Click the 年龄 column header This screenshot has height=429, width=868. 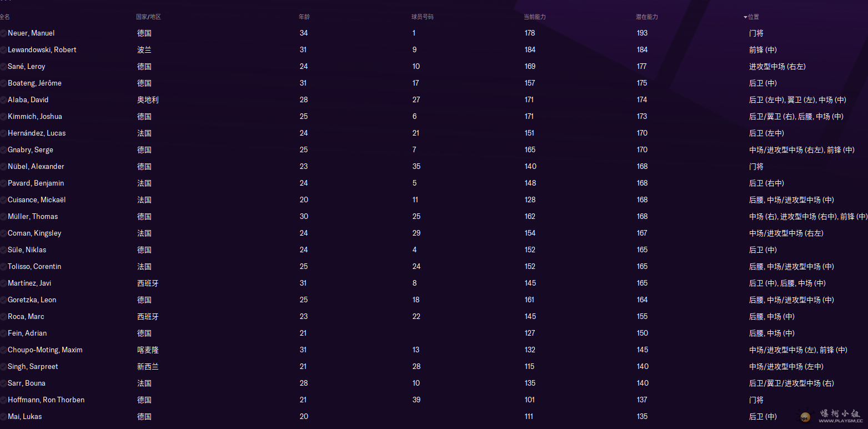(304, 17)
